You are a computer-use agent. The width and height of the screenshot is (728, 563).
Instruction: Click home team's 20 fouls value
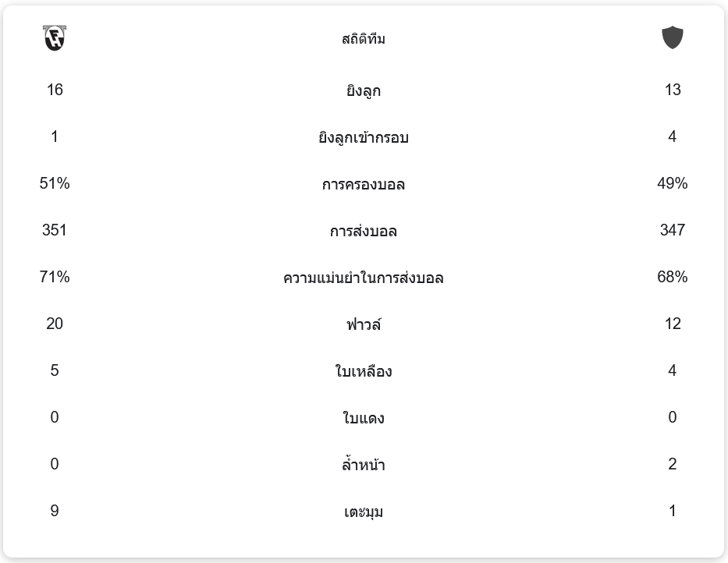click(x=55, y=324)
